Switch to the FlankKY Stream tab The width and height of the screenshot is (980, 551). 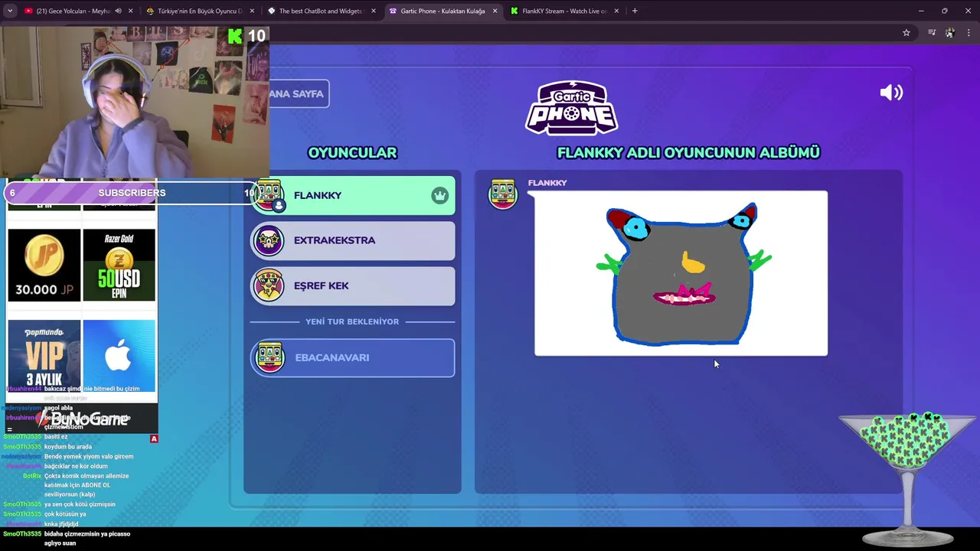(x=564, y=11)
